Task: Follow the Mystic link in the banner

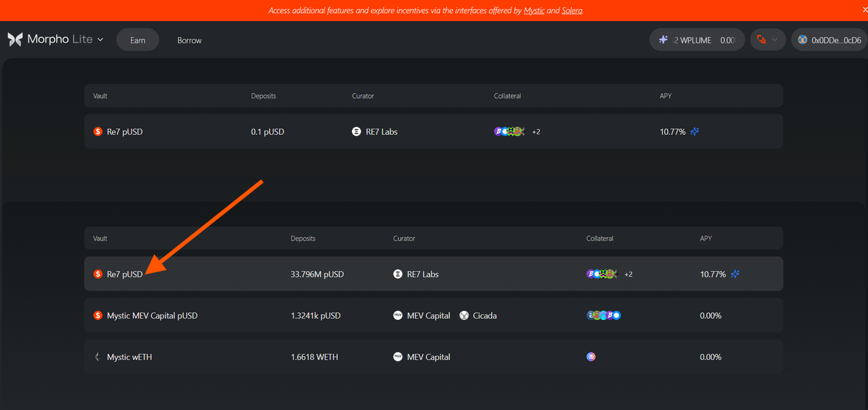Action: (534, 11)
